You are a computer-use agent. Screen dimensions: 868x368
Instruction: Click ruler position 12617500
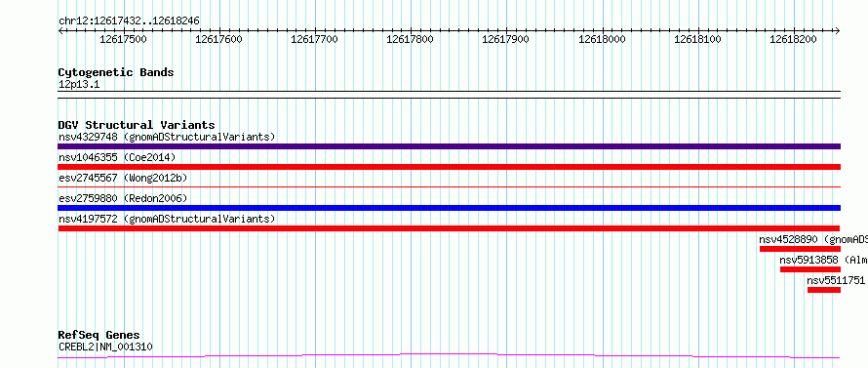[124, 39]
